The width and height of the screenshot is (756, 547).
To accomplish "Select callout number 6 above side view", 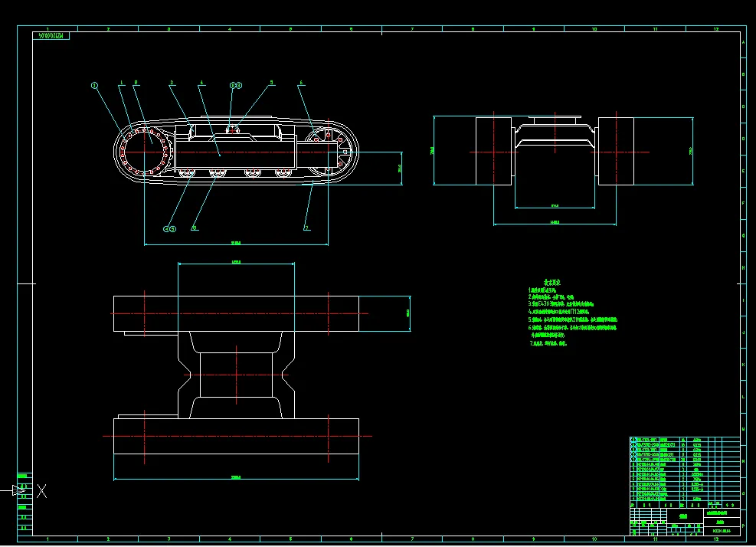I will 301,83.
